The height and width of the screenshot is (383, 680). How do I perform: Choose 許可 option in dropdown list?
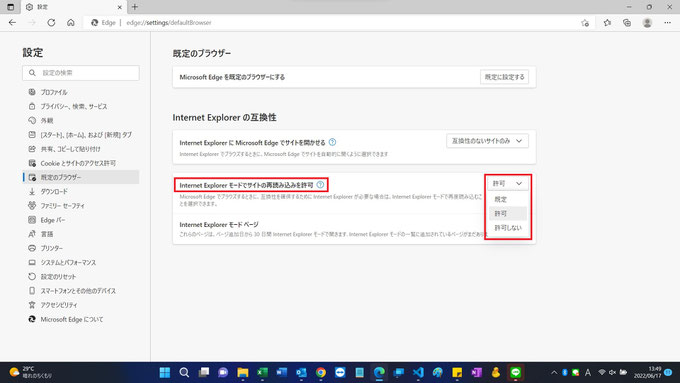[508, 213]
